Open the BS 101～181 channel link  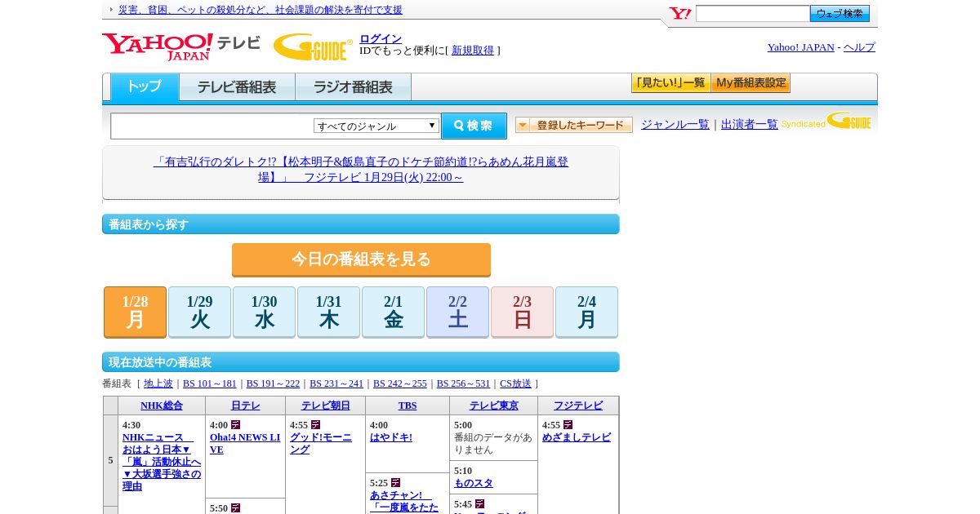tap(209, 383)
